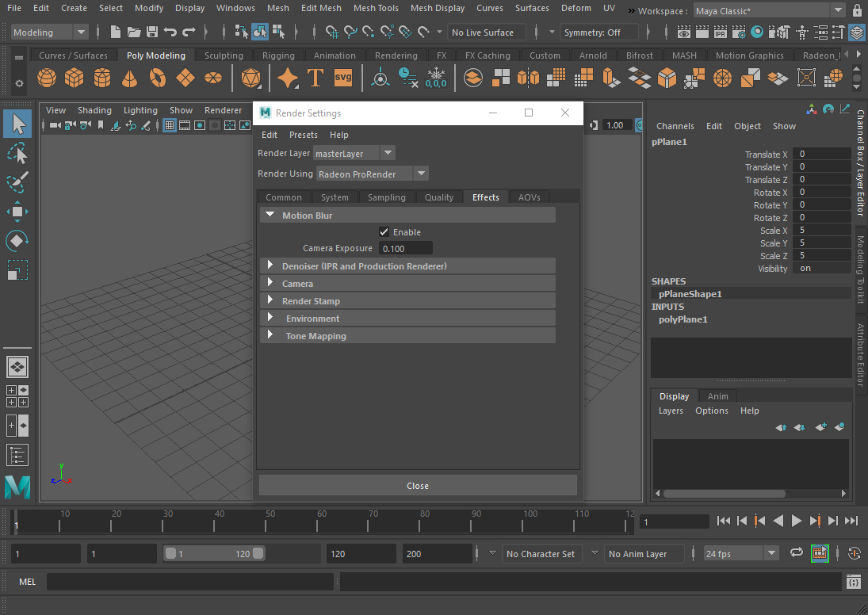Toggle the loop playback icon
The width and height of the screenshot is (868, 615).
click(796, 552)
